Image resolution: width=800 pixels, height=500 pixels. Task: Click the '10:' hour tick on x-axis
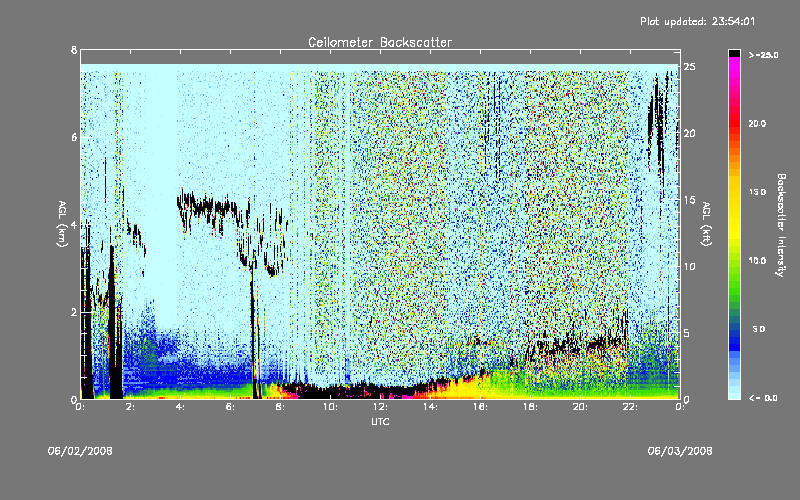pos(330,407)
